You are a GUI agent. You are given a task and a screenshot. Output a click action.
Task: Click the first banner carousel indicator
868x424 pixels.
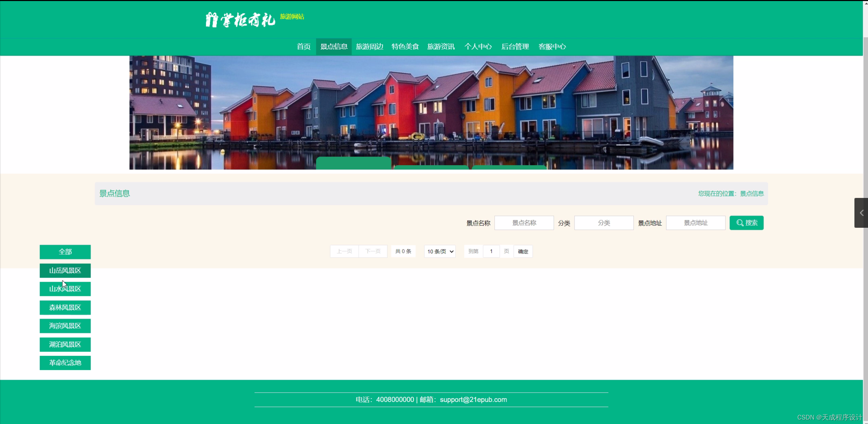pos(353,163)
